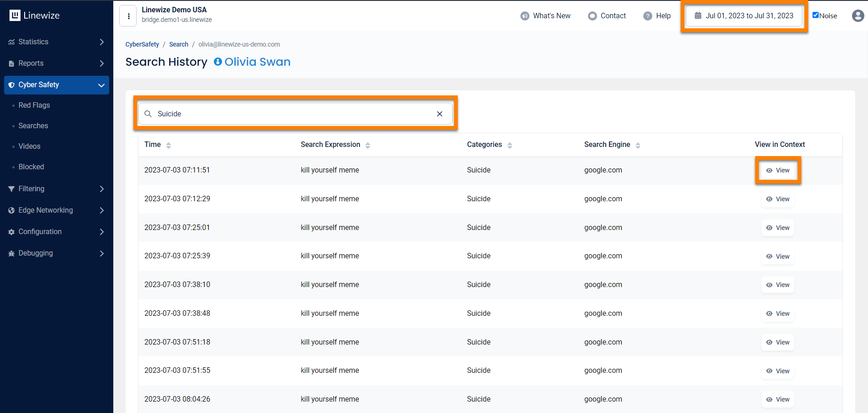
Task: Click the 2023-07-03 08:04:26 timestamp
Action: 177,399
